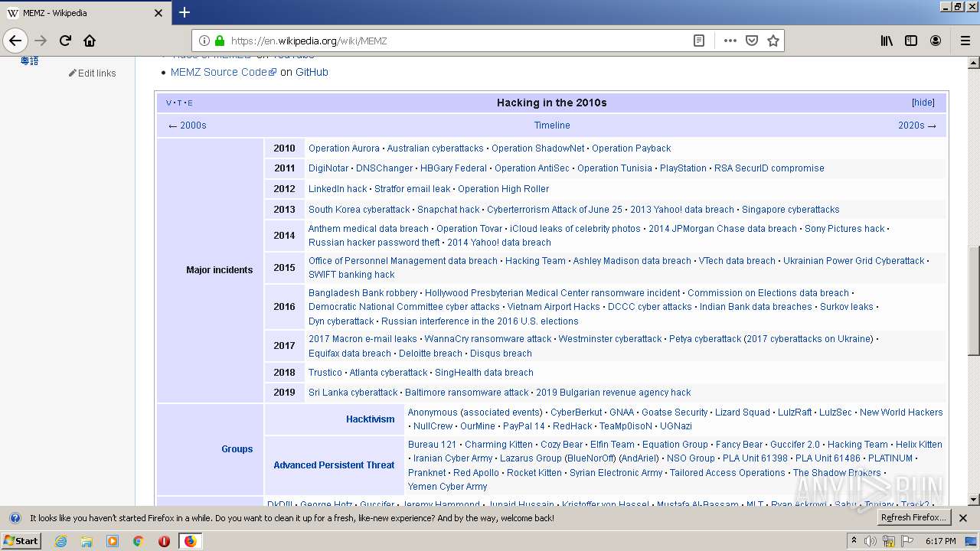The image size is (980, 551).
Task: Open page actions menu (three dots)
Action: click(730, 41)
